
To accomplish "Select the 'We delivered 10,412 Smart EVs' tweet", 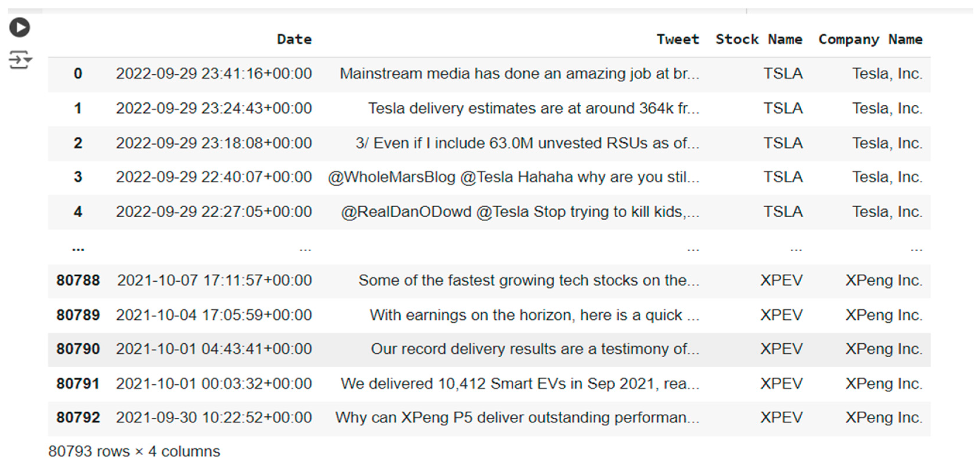I will (520, 383).
